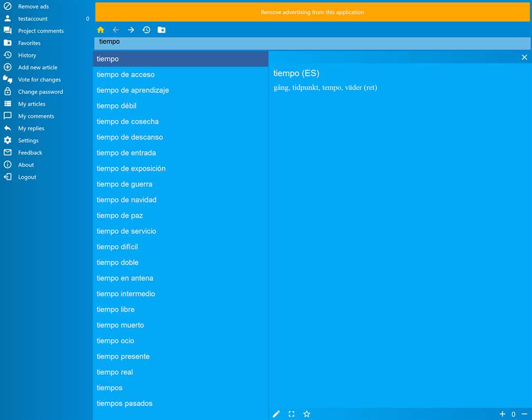Viewport: 532px width, 420px height.
Task: Edit article with the pencil icon
Action: pos(276,414)
